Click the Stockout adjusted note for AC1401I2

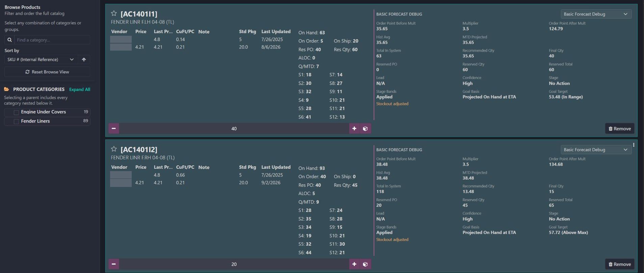click(392, 240)
